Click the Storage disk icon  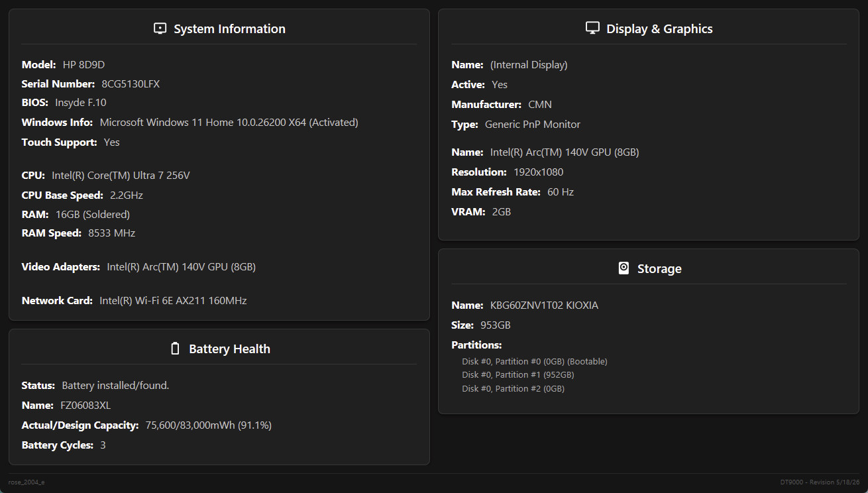624,268
